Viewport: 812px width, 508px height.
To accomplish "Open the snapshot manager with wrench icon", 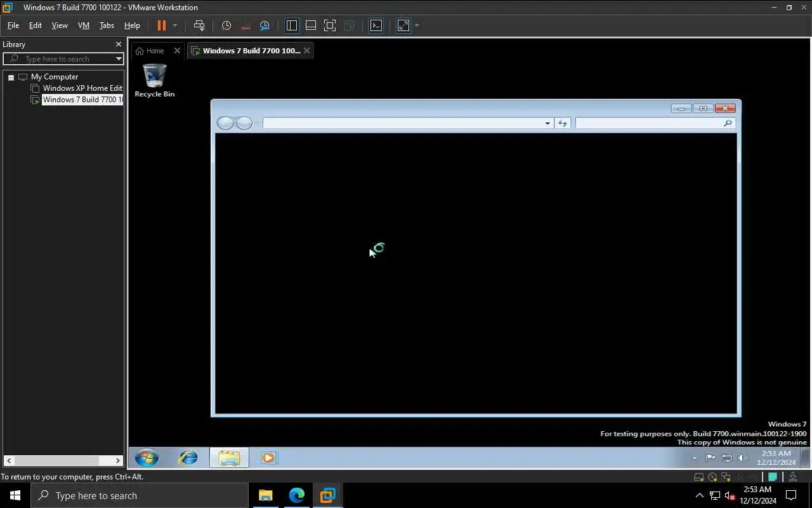I will 265,25.
